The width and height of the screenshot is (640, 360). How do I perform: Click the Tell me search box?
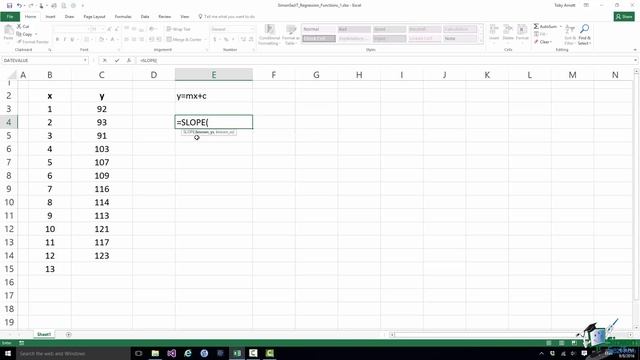(x=227, y=17)
